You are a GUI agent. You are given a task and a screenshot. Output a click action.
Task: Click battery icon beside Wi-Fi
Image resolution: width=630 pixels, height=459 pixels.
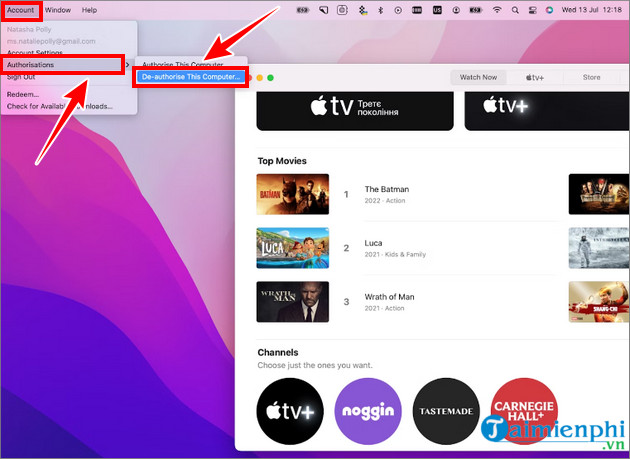click(x=475, y=10)
